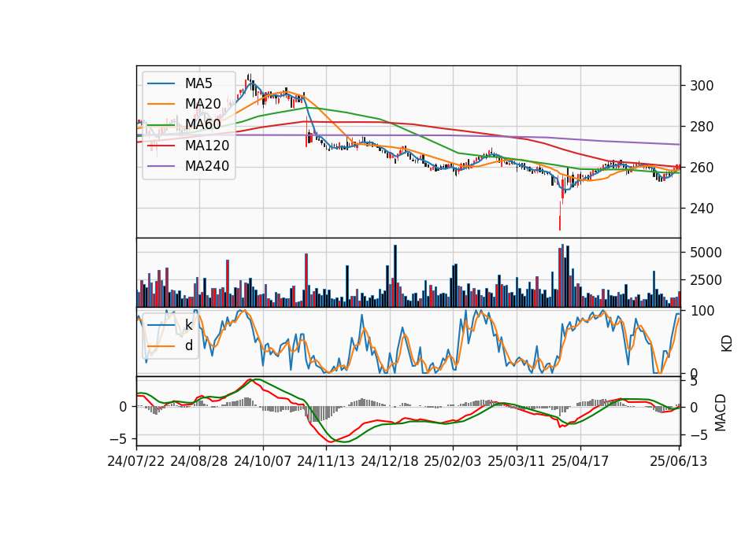The width and height of the screenshot is (756, 543).
Task: Click the red MA120 legend line sample
Action: click(x=161, y=146)
